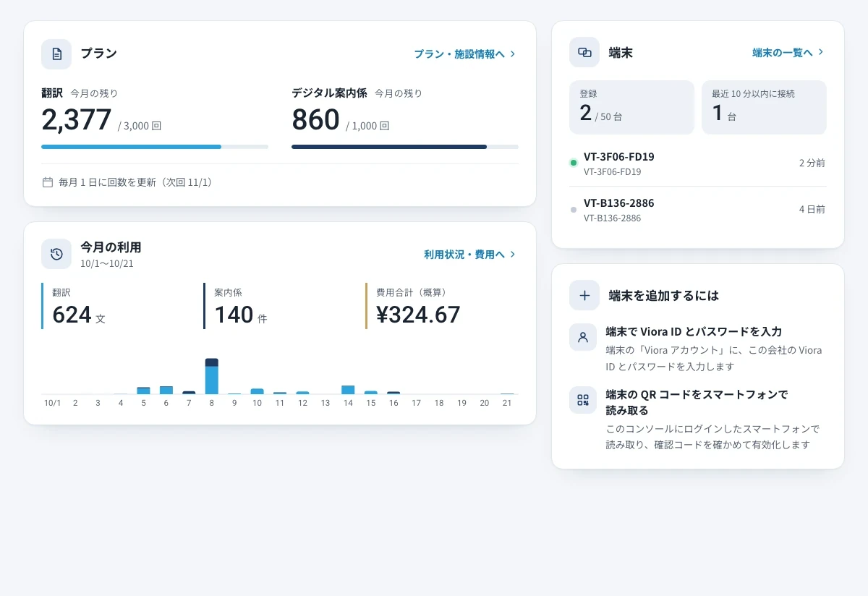Image resolution: width=868 pixels, height=596 pixels.
Task: Click the 端末を追加するには heading
Action: point(664,295)
